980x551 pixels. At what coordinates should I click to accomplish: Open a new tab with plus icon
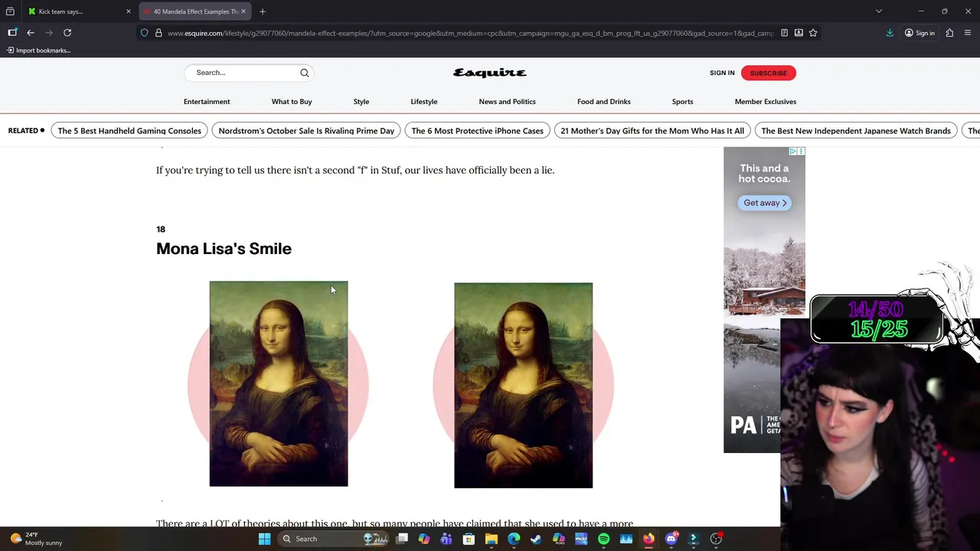pos(263,11)
